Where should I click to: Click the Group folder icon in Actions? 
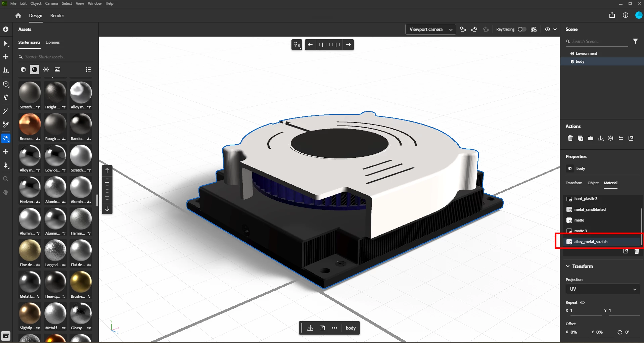591,138
